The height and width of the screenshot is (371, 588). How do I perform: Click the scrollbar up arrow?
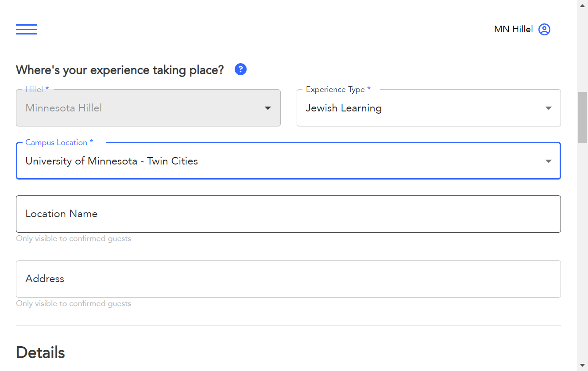point(582,5)
